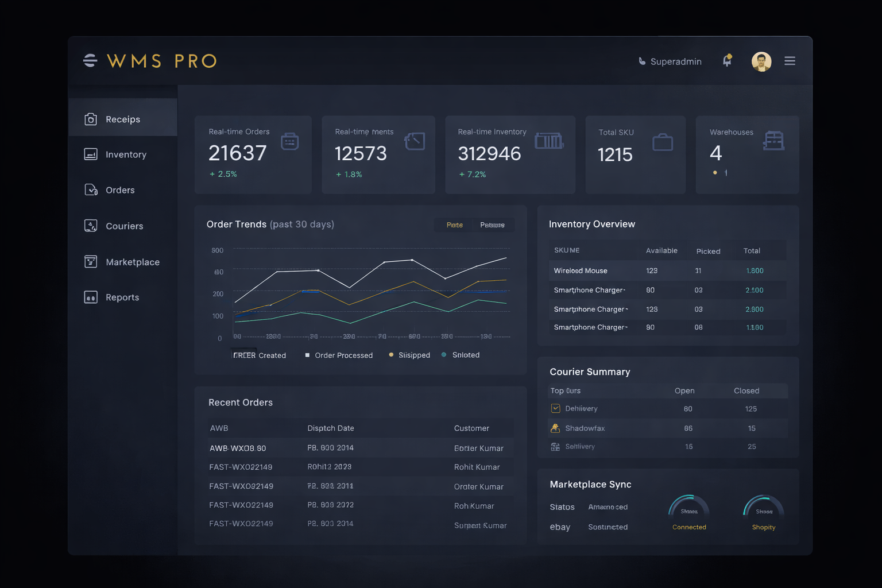Expand the WMS Pro logo menu
This screenshot has height=588, width=882.
click(x=90, y=60)
